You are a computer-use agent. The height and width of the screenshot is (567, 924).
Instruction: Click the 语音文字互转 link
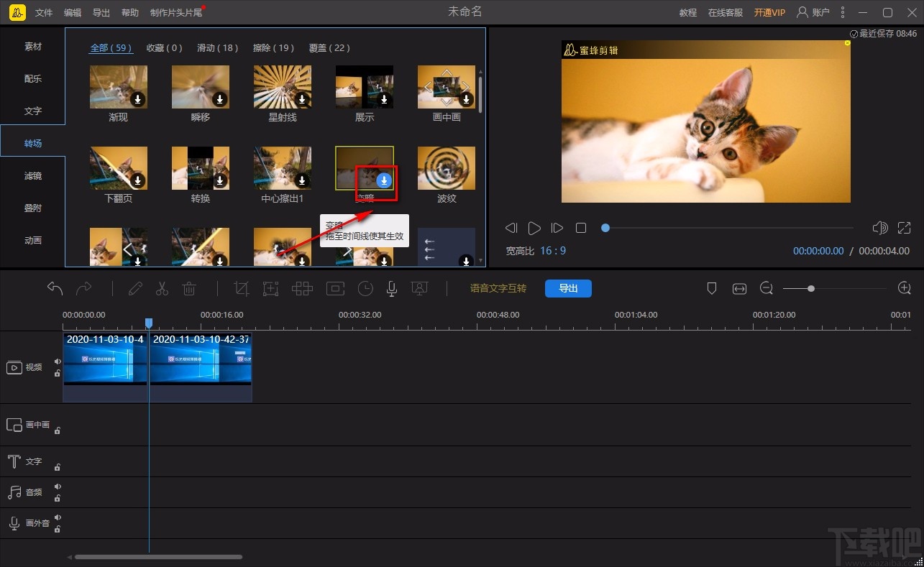[498, 288]
